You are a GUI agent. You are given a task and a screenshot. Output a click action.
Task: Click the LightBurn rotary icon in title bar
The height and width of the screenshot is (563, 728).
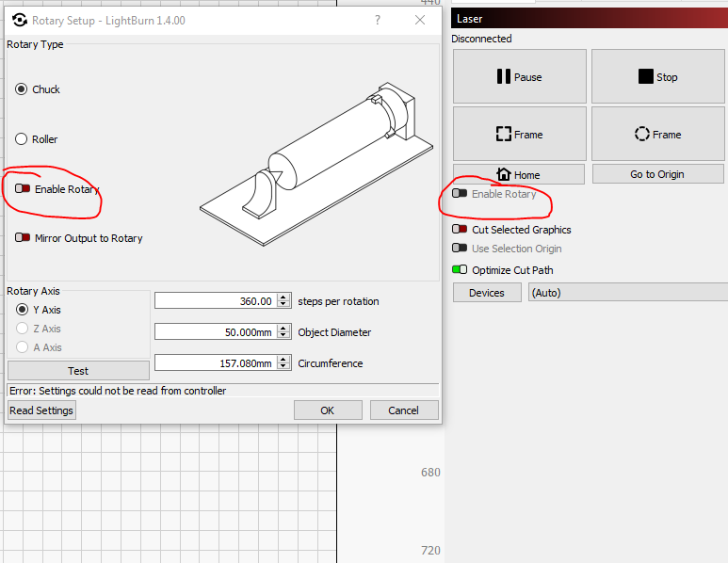(20, 20)
